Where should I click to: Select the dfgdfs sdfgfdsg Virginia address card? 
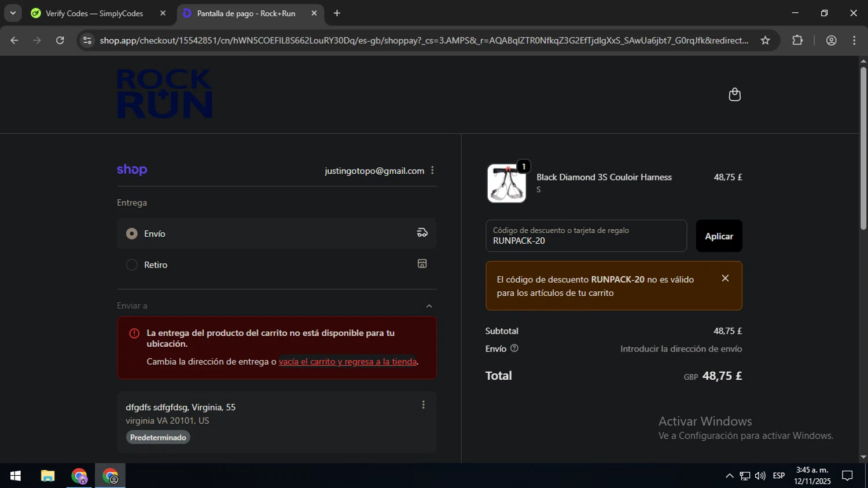[277, 422]
